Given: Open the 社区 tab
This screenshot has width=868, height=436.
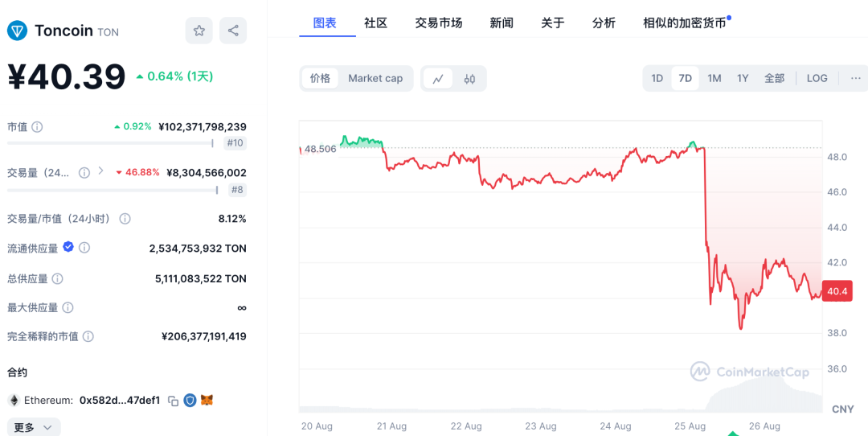Looking at the screenshot, I should 375,23.
